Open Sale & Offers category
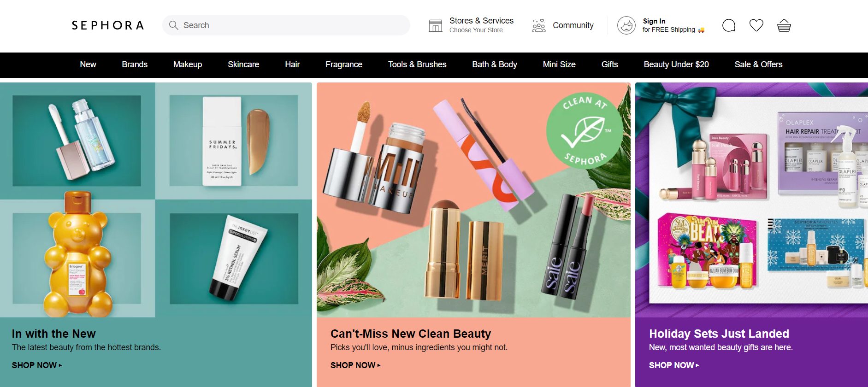 coord(758,64)
